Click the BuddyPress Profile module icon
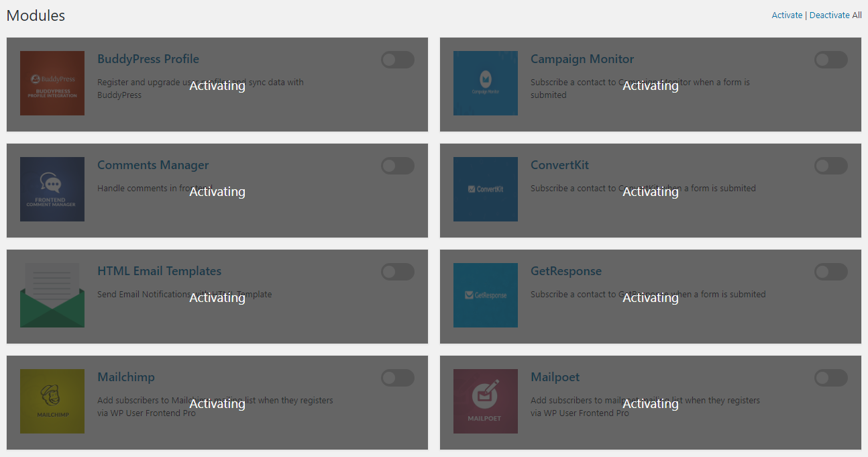 click(52, 83)
